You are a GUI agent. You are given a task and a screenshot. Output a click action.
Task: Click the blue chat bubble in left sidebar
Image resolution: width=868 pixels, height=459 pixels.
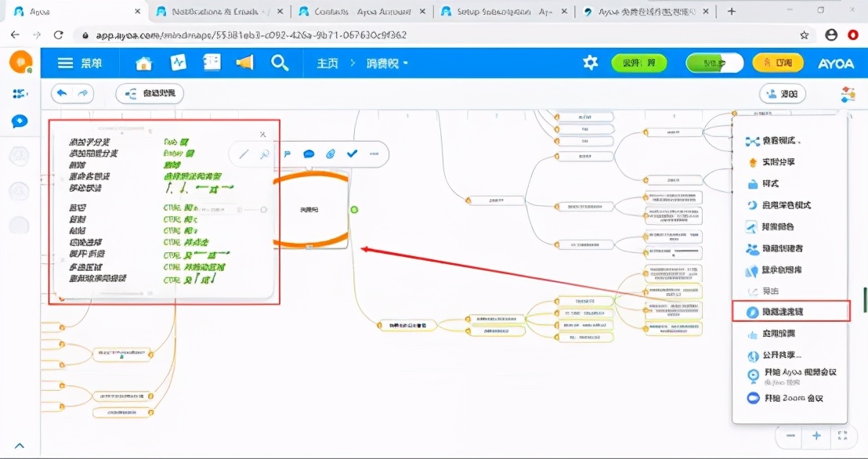20,121
